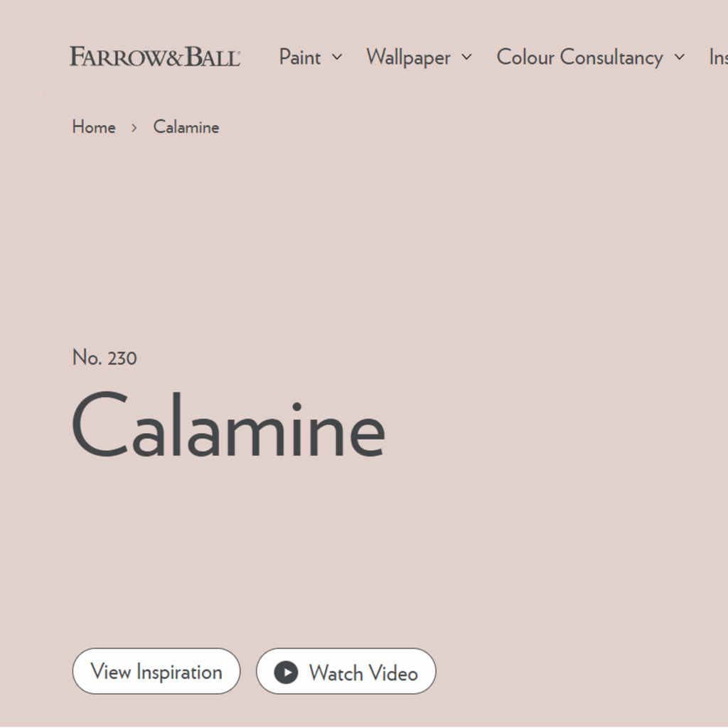
Task: Click the play icon beside Watch Video
Action: 286,672
